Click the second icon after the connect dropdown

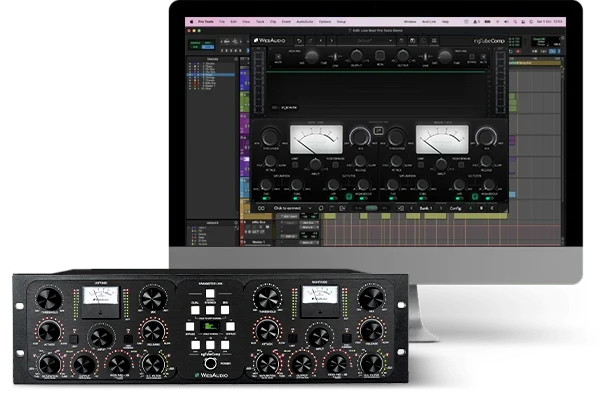(332, 208)
